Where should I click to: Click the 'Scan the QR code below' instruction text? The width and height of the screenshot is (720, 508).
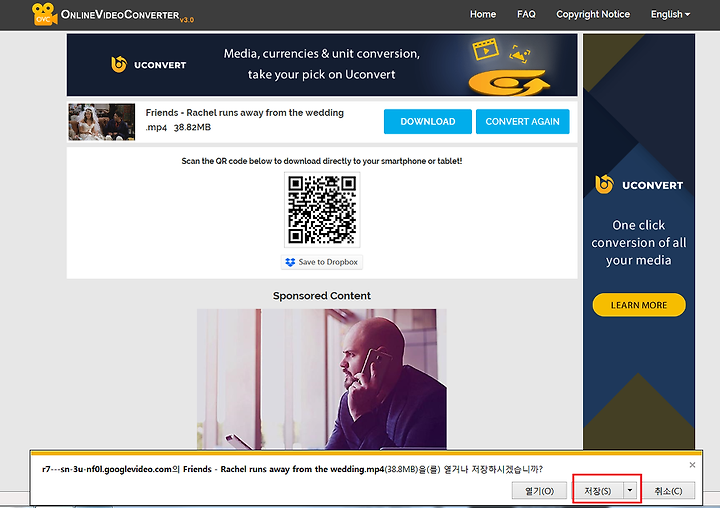[x=322, y=161]
